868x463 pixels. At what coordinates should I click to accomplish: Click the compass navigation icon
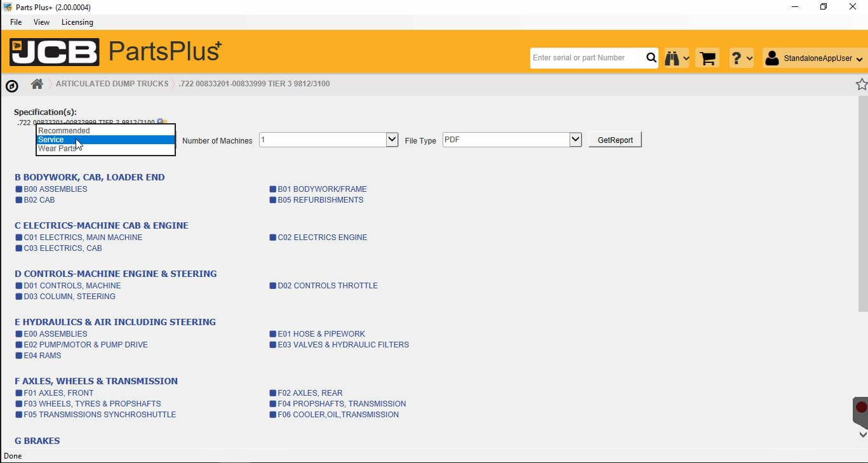click(11, 86)
